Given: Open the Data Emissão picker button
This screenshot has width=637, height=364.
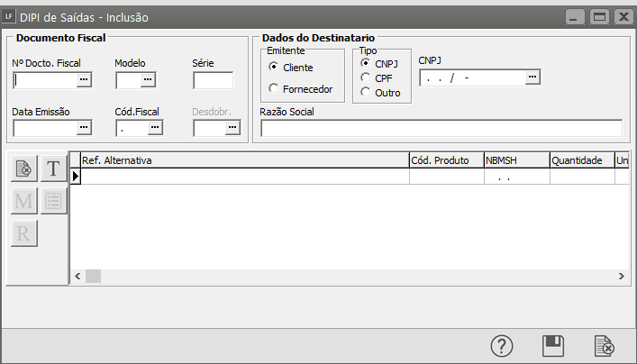Looking at the screenshot, I should click(x=85, y=128).
